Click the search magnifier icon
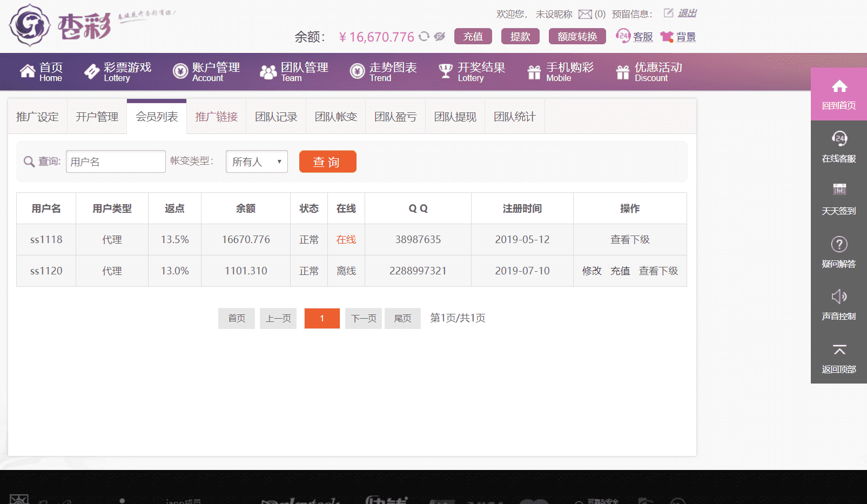Viewport: 867px width, 504px height. 29,162
